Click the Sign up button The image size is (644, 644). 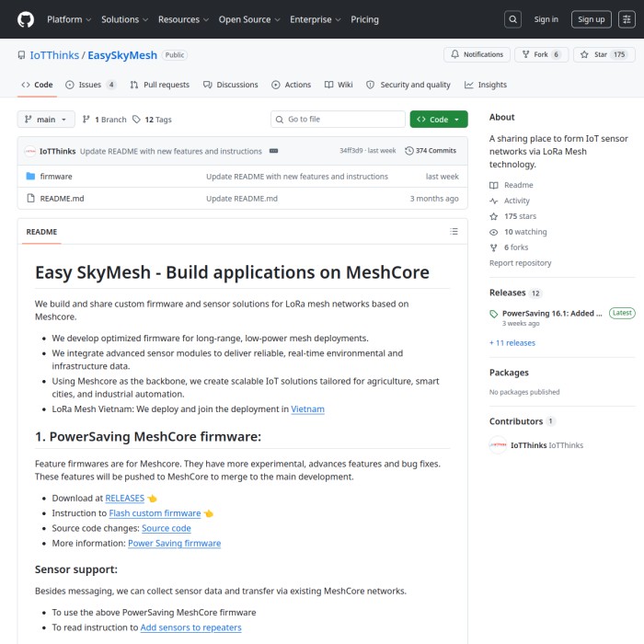click(x=591, y=19)
